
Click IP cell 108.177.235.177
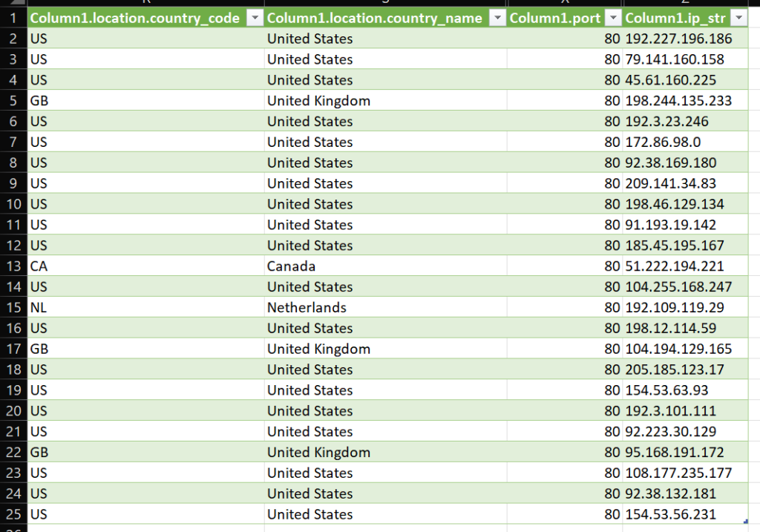(x=685, y=473)
